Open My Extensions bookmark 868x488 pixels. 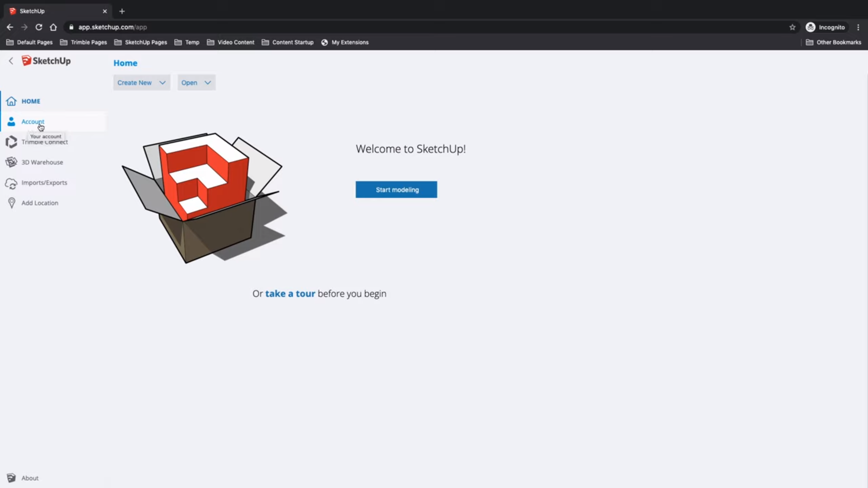click(345, 42)
